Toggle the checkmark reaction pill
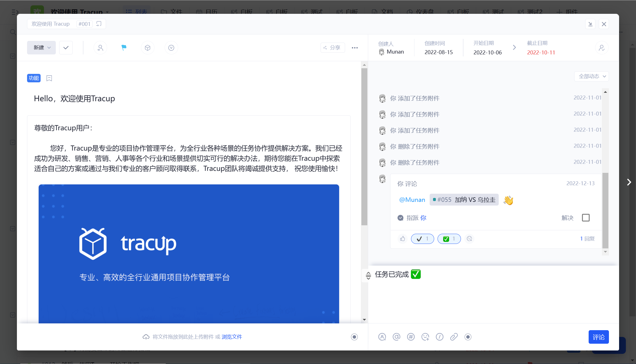Viewport: 636px width, 364px height. pyautogui.click(x=422, y=239)
